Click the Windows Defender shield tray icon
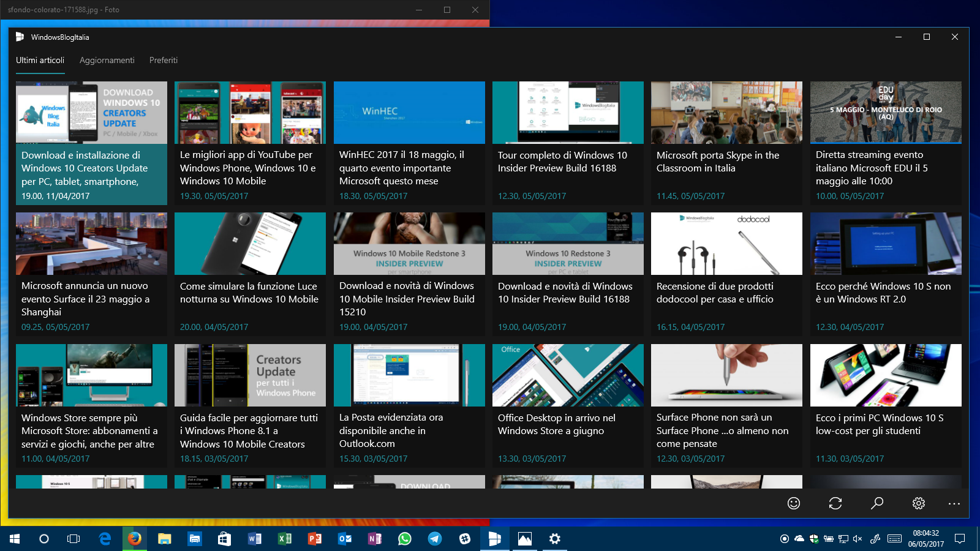This screenshot has width=980, height=551. [814, 539]
